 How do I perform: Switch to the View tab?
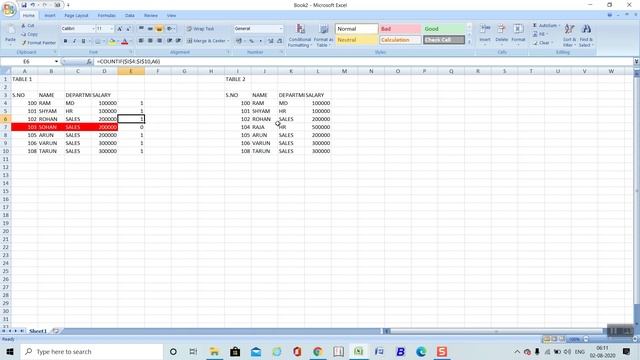(x=171, y=16)
